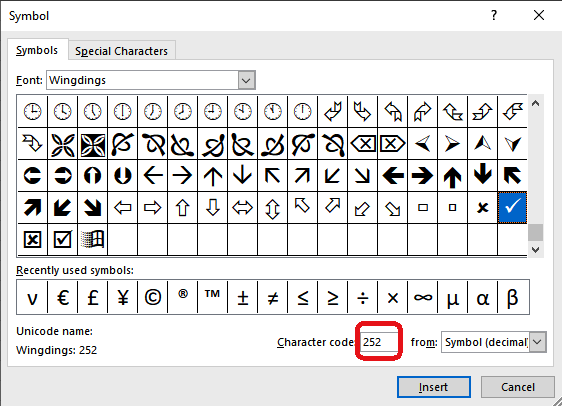Select the dark framed flower tile symbol
562x406 pixels.
[x=92, y=144]
